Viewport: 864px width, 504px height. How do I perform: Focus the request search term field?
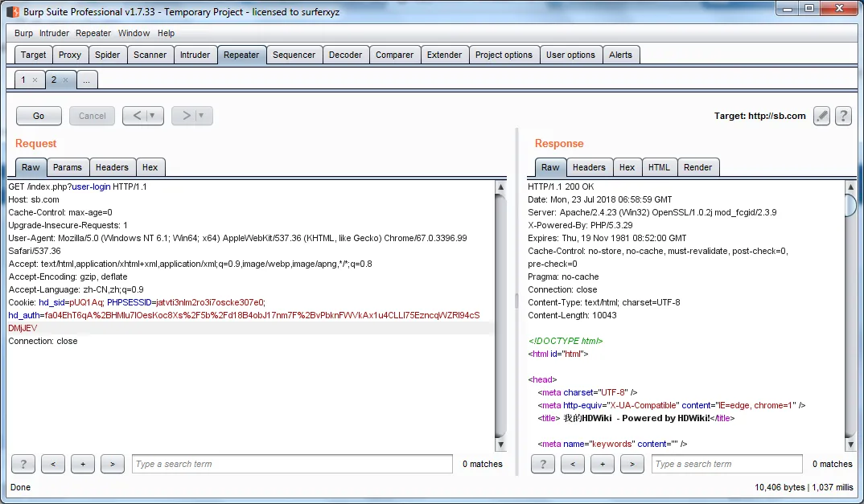point(292,464)
